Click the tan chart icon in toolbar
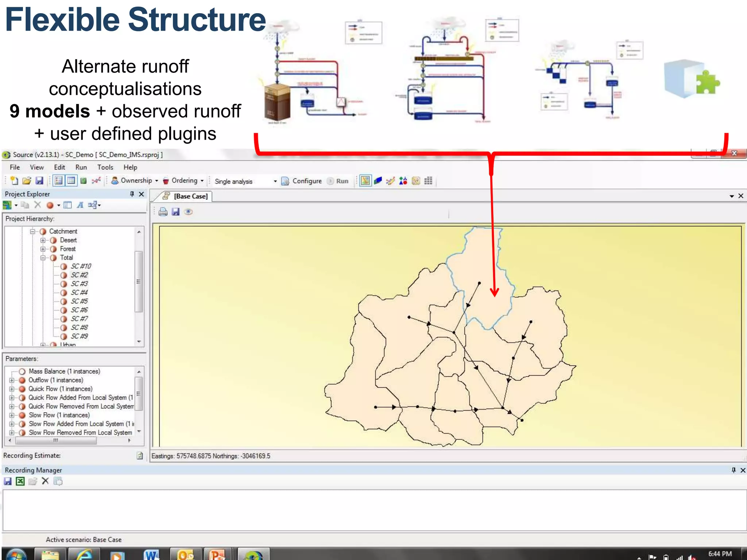This screenshot has height=560, width=747. [415, 180]
